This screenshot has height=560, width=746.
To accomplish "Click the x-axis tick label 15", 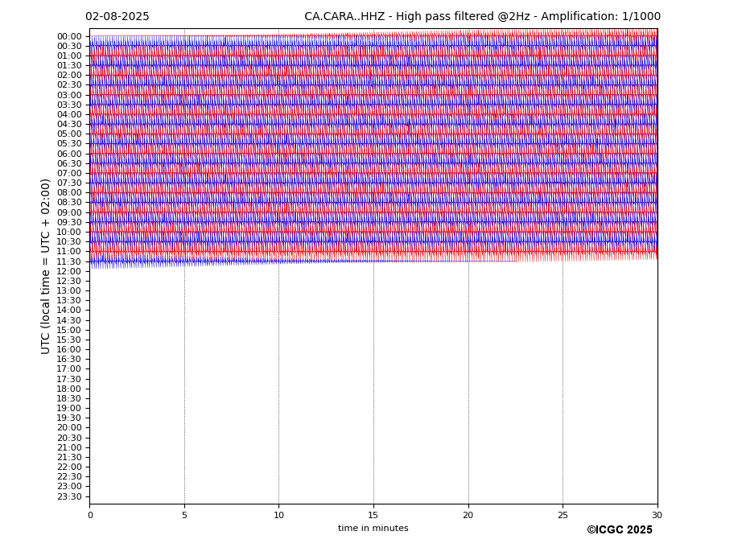I will (373, 515).
